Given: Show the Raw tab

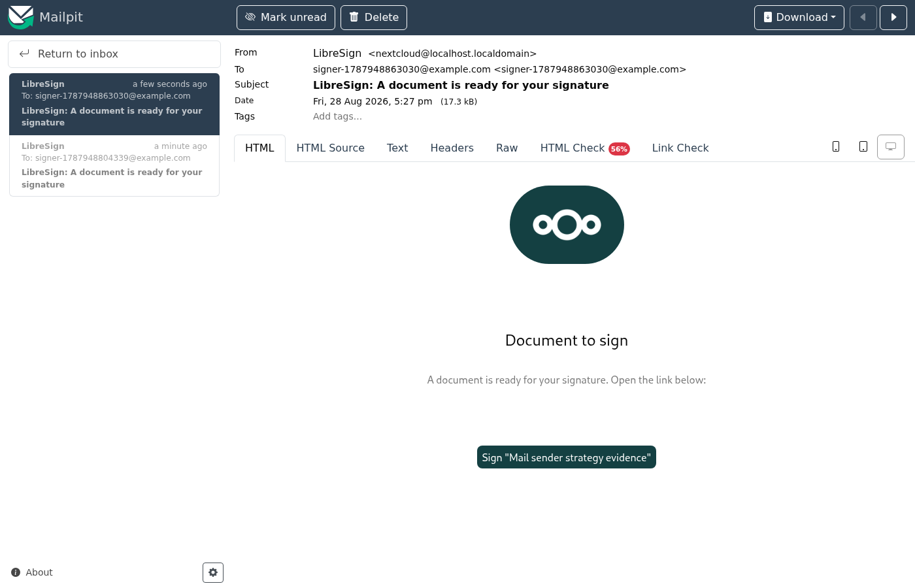Looking at the screenshot, I should 507,148.
